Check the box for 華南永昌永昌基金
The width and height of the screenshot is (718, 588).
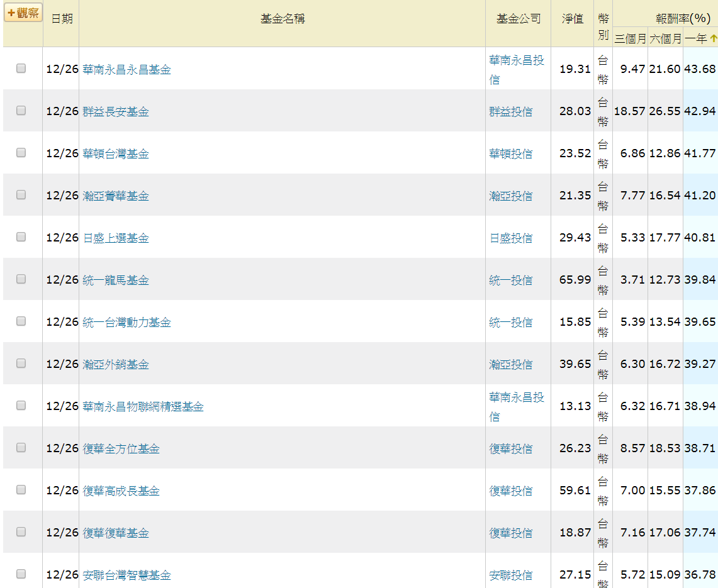(21, 69)
